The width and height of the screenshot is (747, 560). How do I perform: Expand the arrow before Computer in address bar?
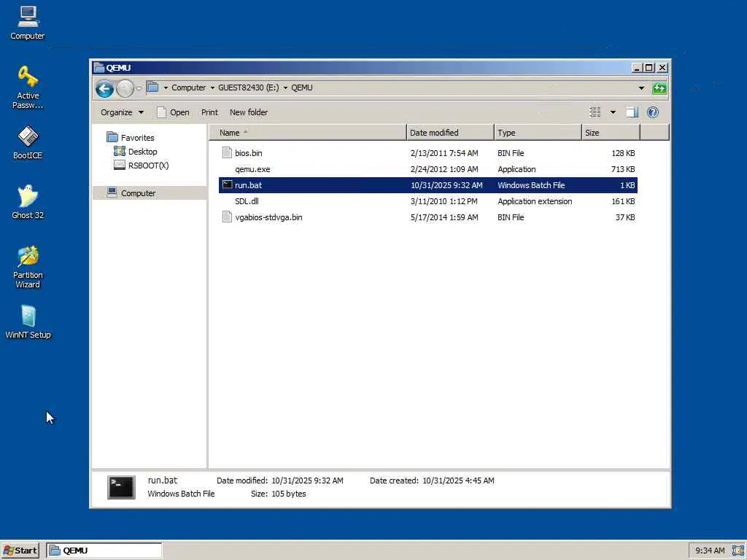click(166, 88)
